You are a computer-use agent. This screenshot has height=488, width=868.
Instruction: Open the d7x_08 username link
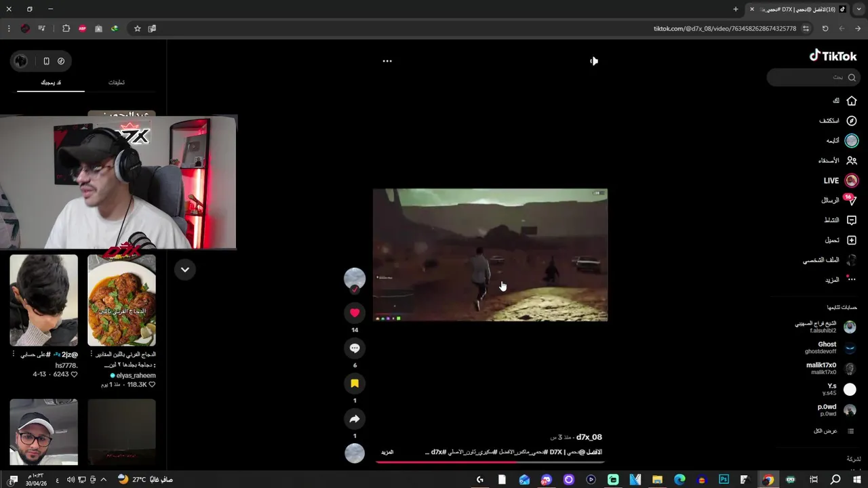(x=589, y=437)
